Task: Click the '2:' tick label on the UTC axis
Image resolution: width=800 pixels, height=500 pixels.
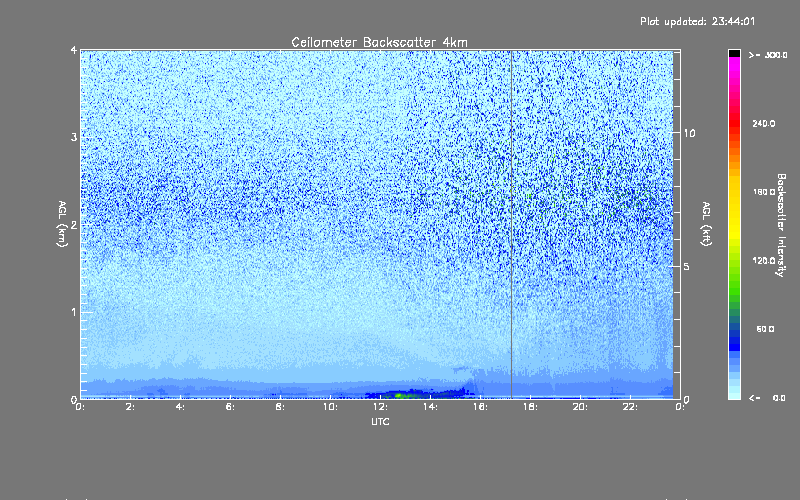Action: [130, 407]
